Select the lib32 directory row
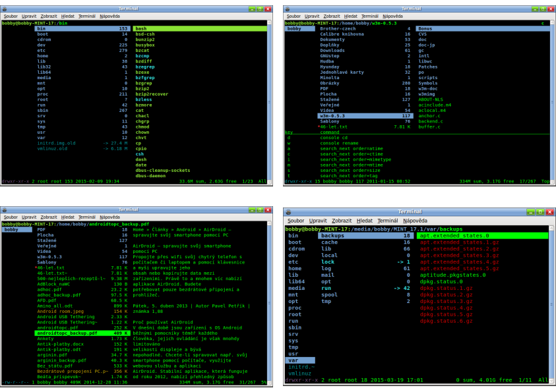 (x=82, y=67)
